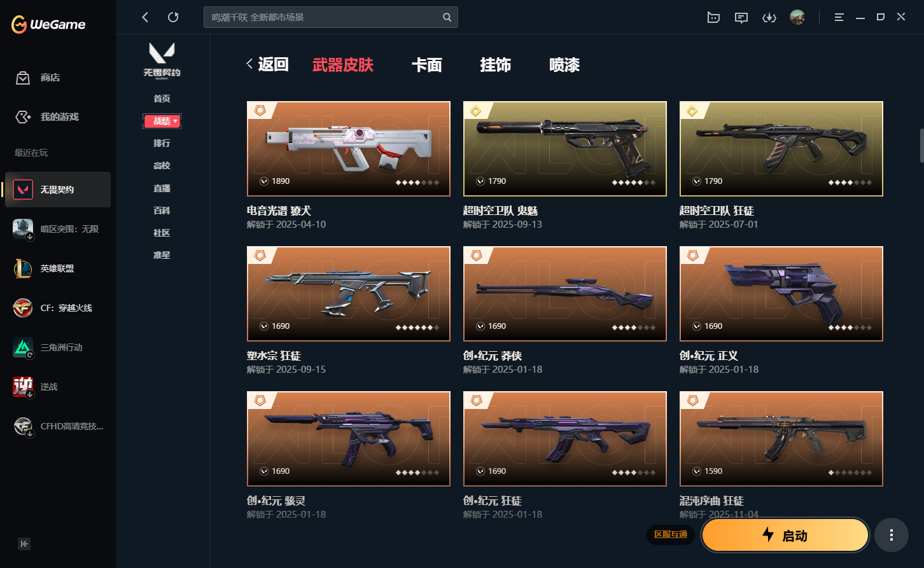This screenshot has width=924, height=568.
Task: Select 英雄联盟 in recent games list
Action: (58, 268)
